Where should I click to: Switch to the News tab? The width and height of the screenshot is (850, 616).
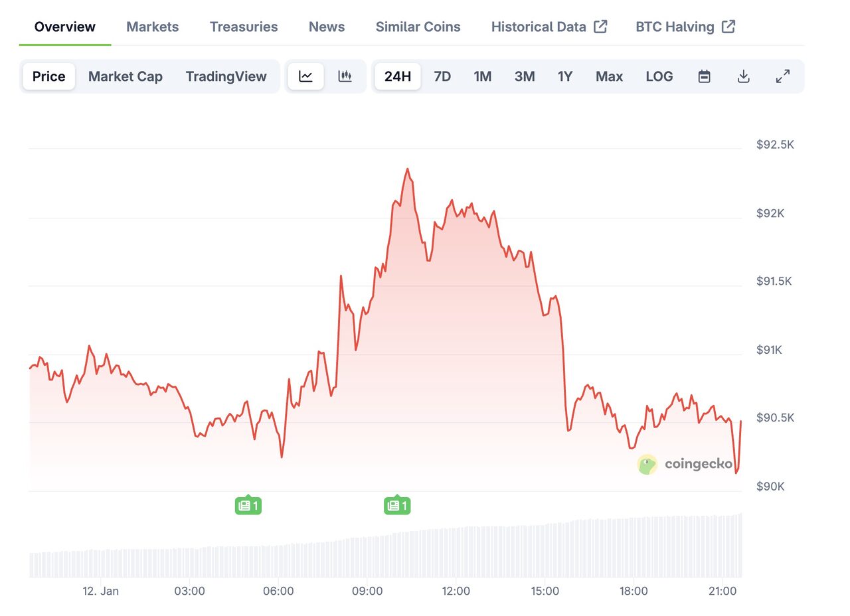pos(327,27)
